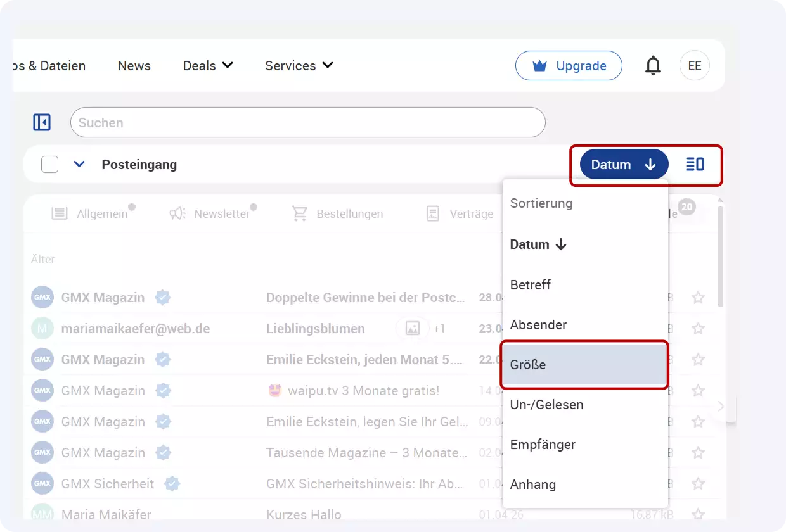Star the Kurzes Hallo email
This screenshot has width=786, height=532.
point(698,514)
